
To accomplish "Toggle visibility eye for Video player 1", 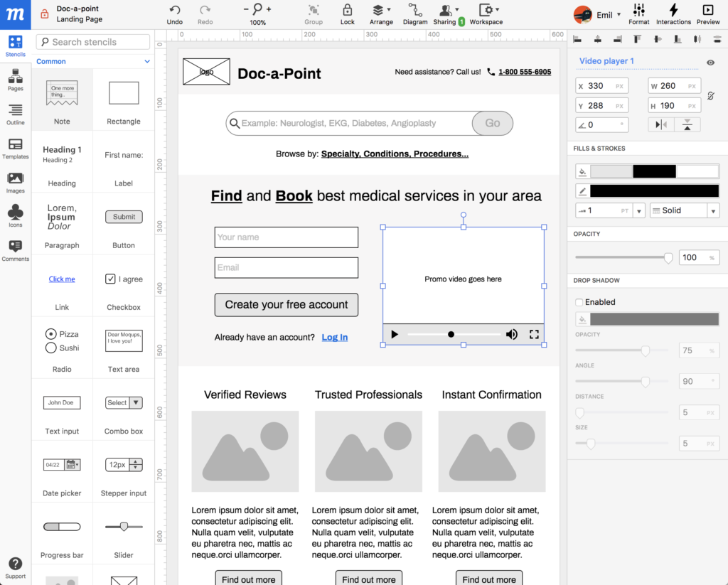I will tap(710, 63).
